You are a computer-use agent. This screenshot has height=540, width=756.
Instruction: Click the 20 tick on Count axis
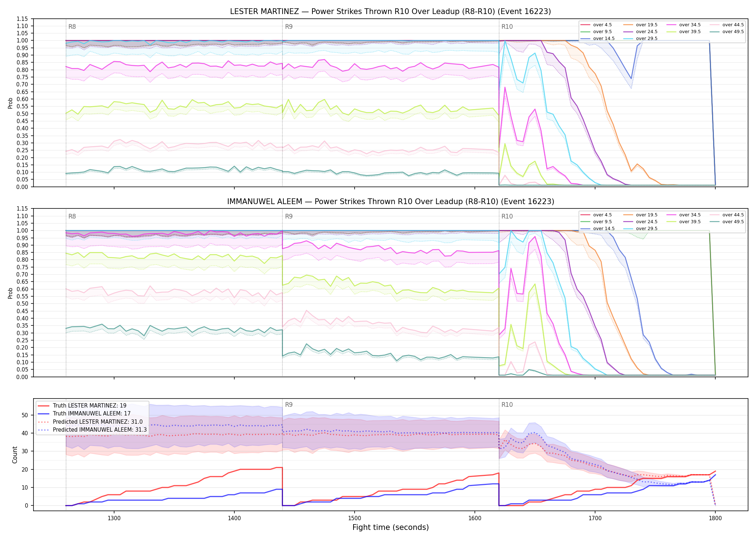(x=25, y=469)
